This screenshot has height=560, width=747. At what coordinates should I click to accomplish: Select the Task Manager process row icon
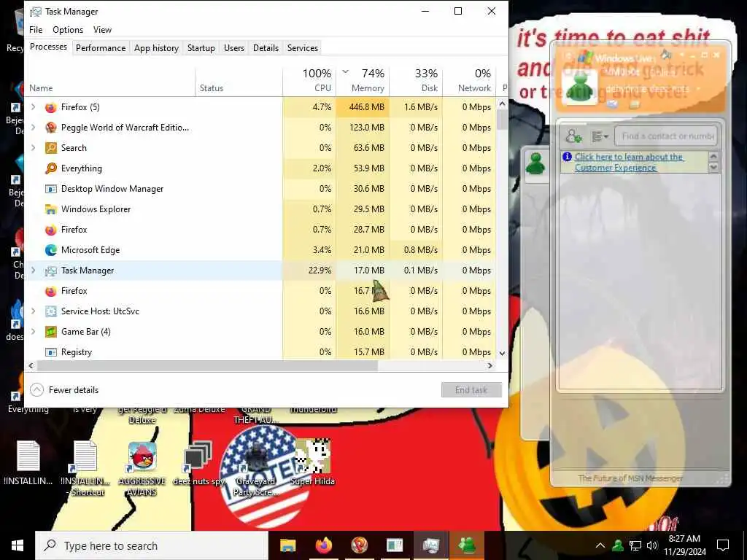[x=51, y=271]
